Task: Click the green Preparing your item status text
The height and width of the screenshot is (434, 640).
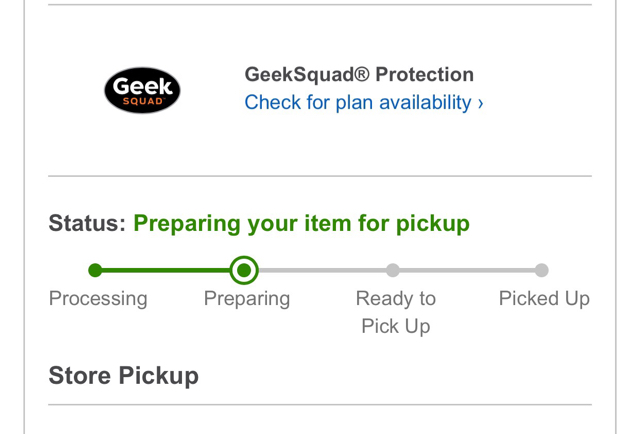Action: tap(301, 224)
